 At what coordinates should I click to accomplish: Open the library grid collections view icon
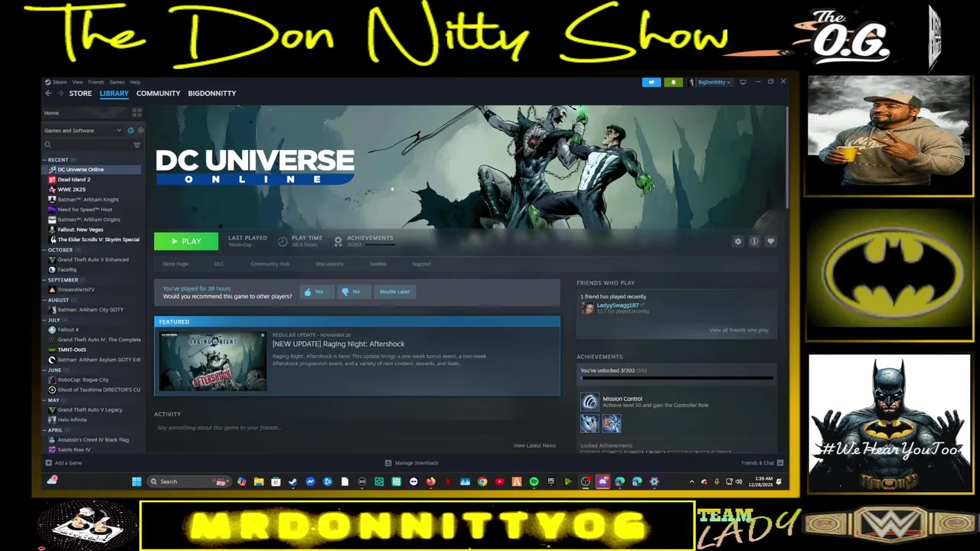(x=136, y=112)
